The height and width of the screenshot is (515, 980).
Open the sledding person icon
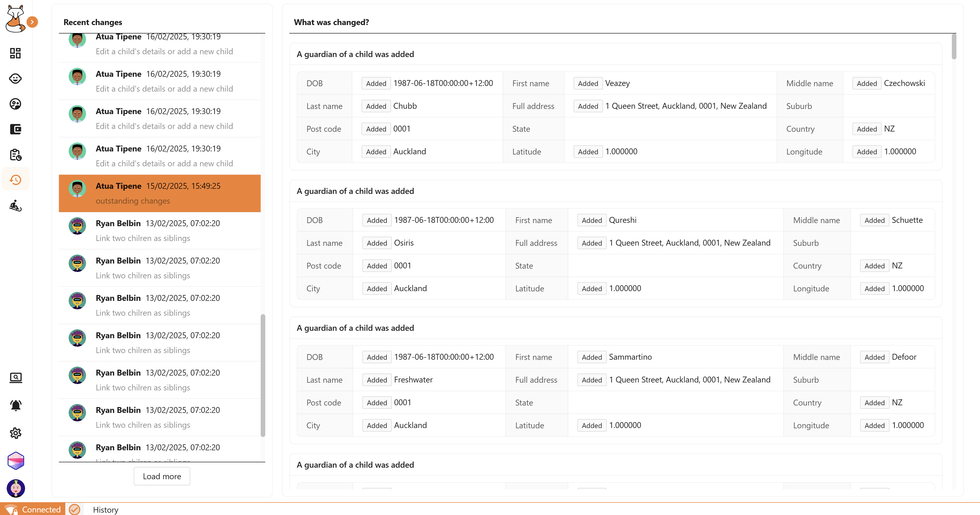pos(15,206)
